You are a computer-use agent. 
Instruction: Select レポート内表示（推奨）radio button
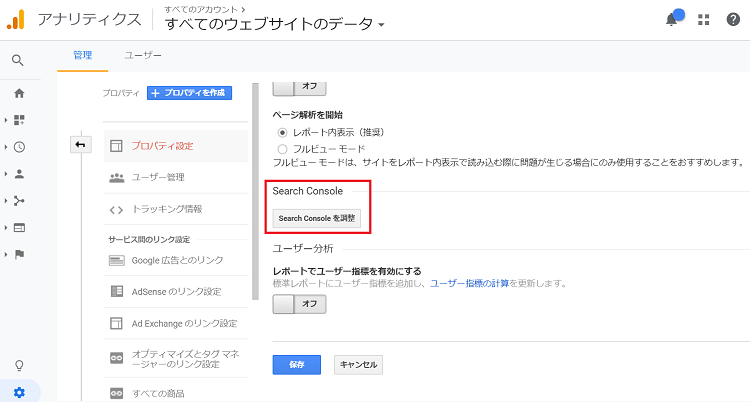click(x=282, y=133)
